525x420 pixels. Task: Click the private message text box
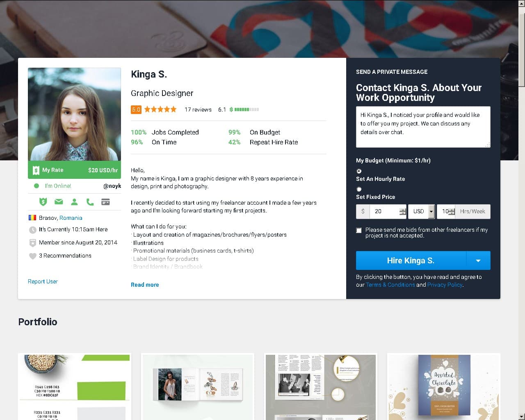(423, 127)
